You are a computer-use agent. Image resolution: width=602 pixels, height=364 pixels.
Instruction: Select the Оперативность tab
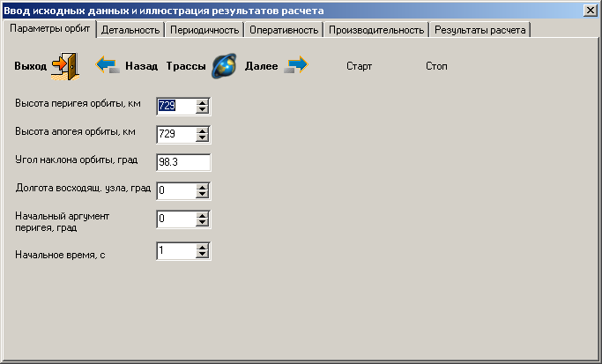pos(284,30)
